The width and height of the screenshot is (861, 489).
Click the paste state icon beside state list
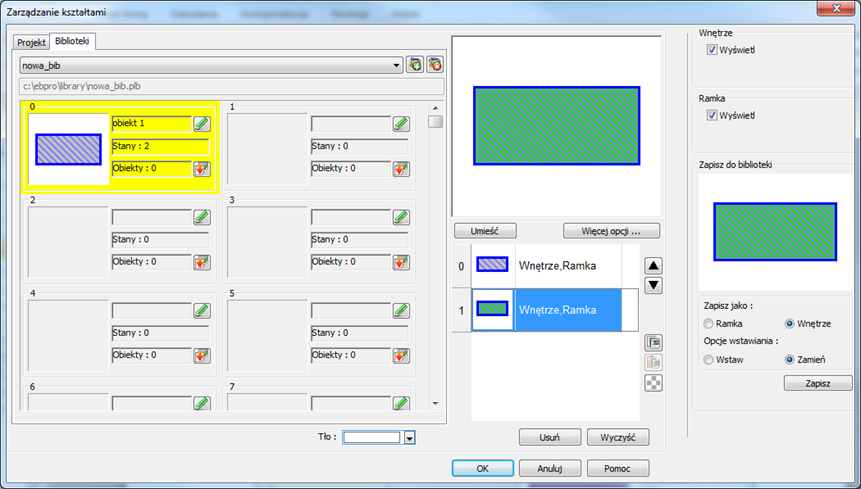pyautogui.click(x=653, y=363)
